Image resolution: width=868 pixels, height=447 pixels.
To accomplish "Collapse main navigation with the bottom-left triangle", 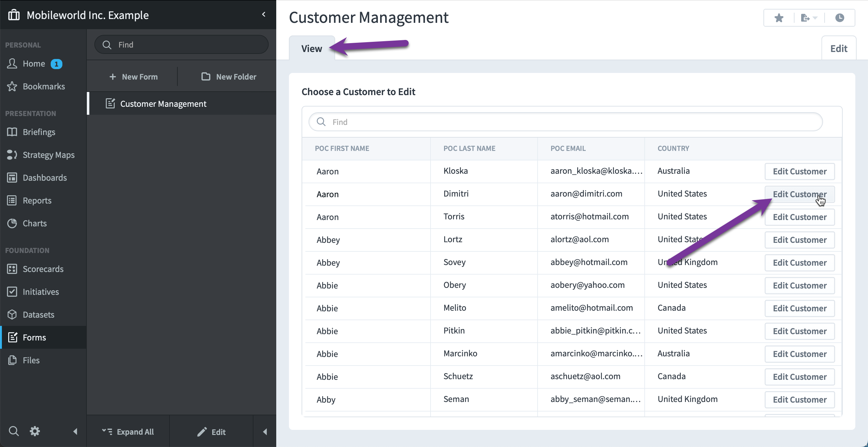I will (x=75, y=431).
